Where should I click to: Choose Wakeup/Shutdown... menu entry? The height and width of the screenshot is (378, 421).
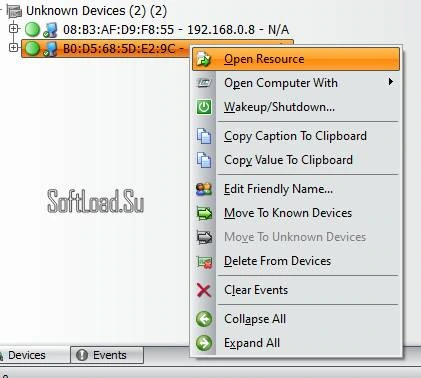pos(296,107)
